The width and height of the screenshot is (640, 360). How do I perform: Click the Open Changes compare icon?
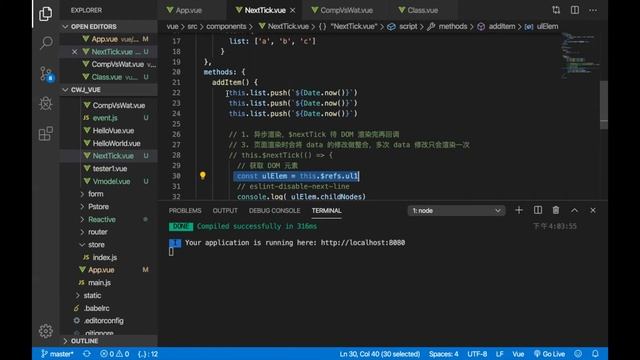pyautogui.click(x=556, y=10)
